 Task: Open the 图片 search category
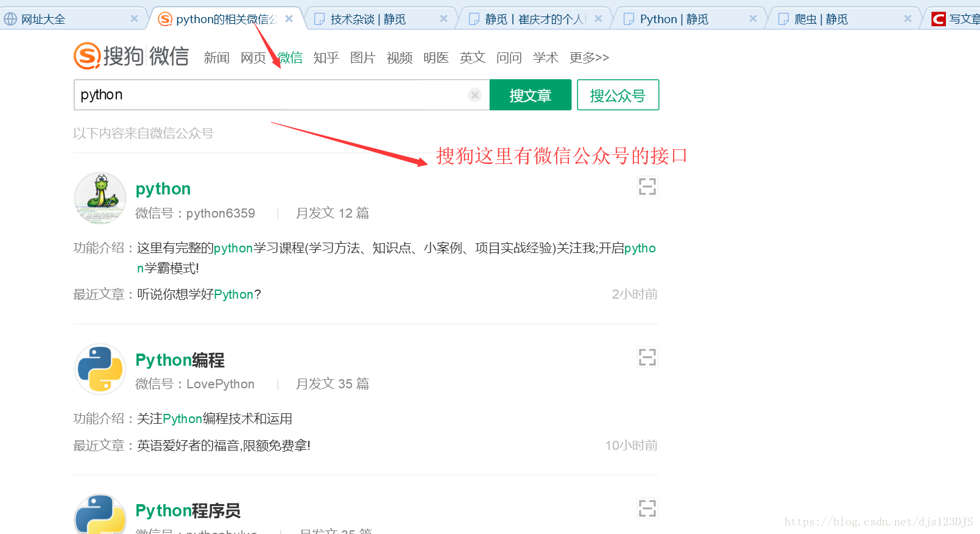point(363,58)
